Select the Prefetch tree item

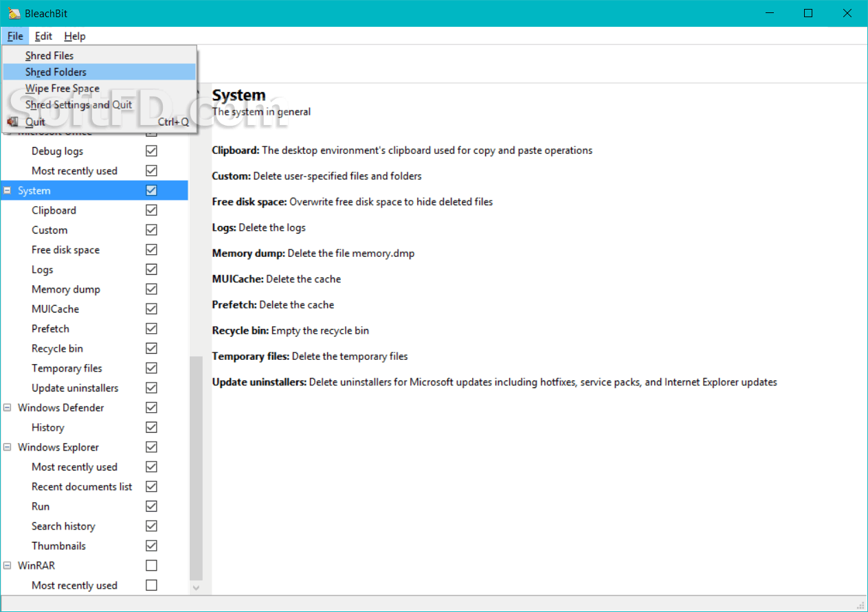click(x=50, y=329)
